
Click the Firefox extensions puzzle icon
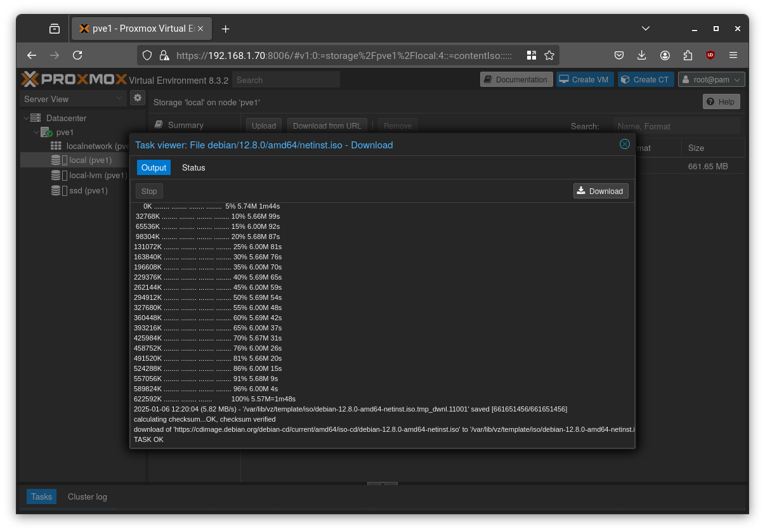688,55
